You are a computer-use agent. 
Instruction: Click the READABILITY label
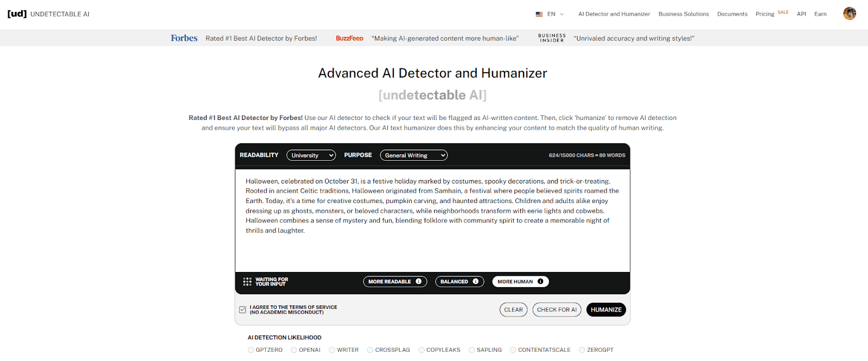coord(259,155)
